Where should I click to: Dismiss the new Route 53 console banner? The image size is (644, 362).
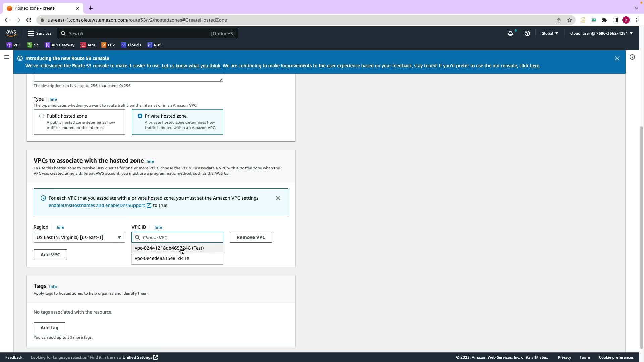pos(617,58)
